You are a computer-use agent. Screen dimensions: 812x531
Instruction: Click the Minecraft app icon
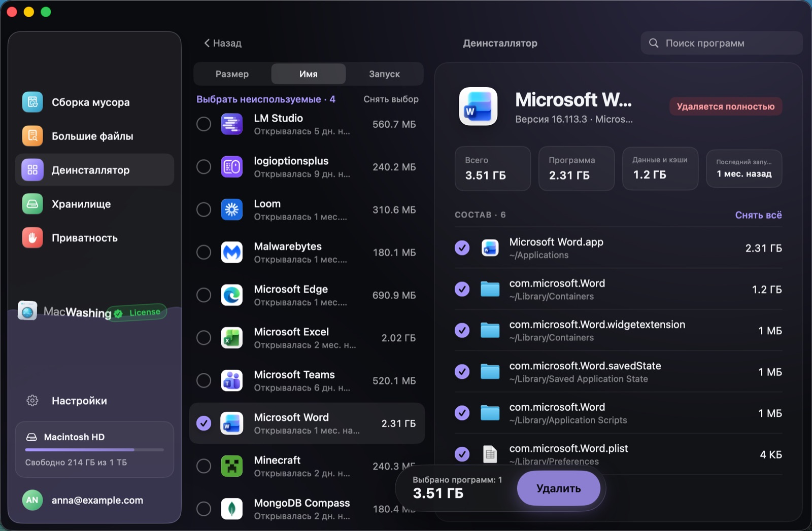point(232,466)
